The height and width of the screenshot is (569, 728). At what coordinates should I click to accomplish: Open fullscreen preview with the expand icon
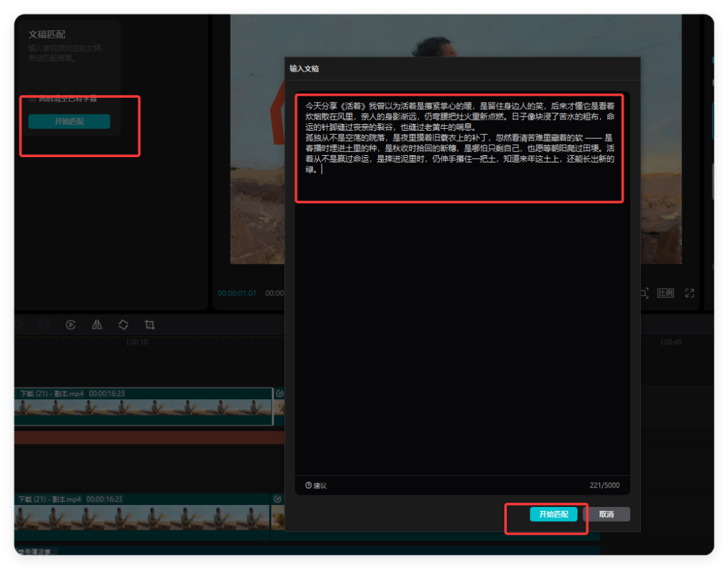coord(690,293)
